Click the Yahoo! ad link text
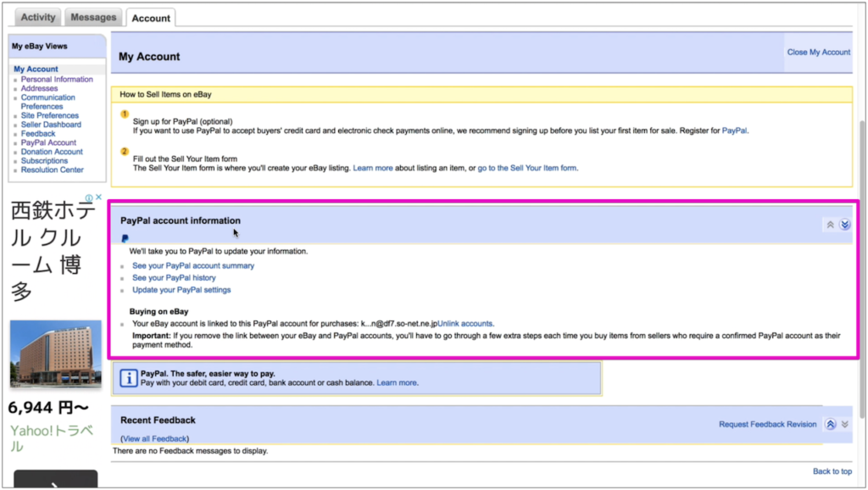This screenshot has height=490, width=868. tap(52, 438)
